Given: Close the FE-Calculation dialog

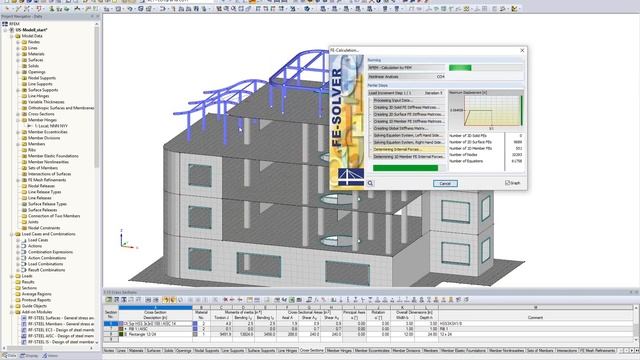Looking at the screenshot, I should point(522,50).
